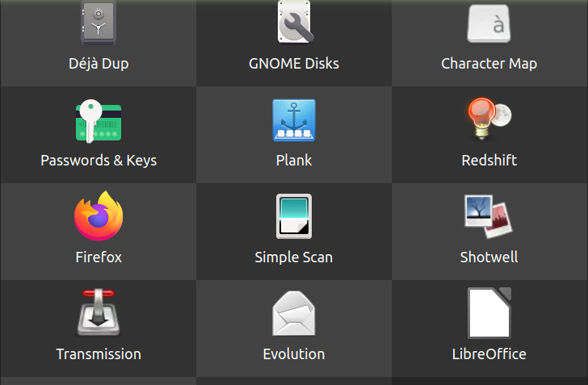
Task: Click the "Simple Scan" label
Action: (x=294, y=257)
